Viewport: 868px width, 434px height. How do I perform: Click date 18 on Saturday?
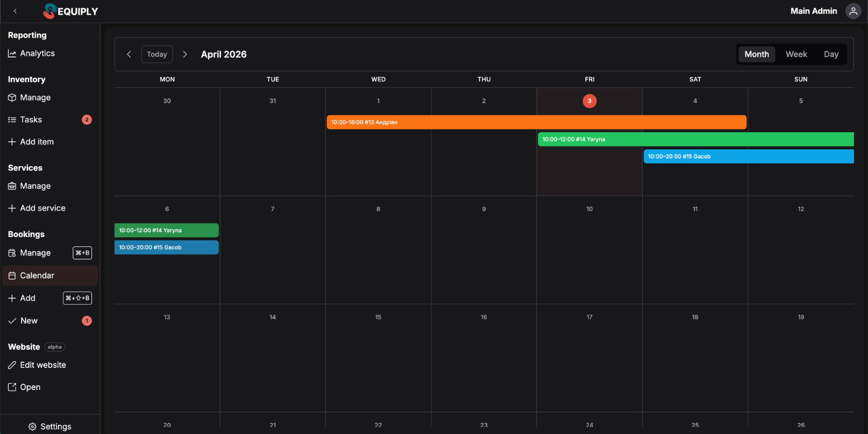coord(695,317)
